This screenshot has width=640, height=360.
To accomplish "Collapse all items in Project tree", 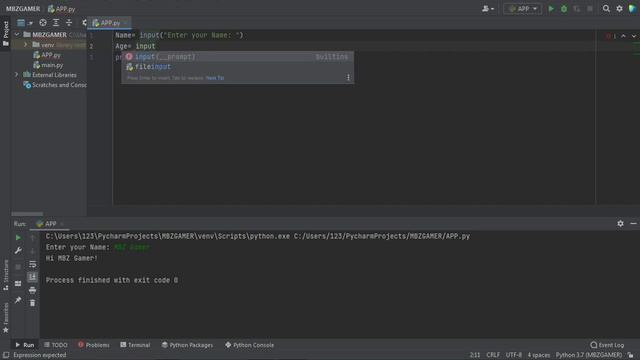I will [x=69, y=23].
